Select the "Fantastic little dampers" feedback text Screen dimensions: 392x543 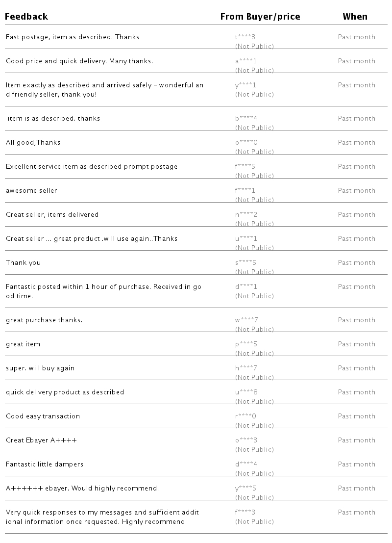click(x=45, y=465)
